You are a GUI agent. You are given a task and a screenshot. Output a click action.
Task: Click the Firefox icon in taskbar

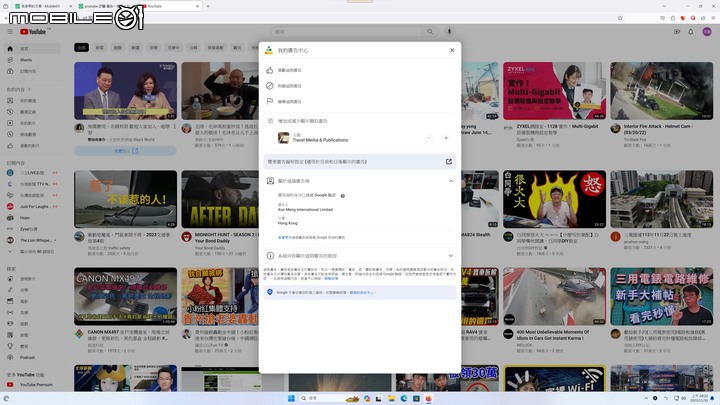pos(428,398)
